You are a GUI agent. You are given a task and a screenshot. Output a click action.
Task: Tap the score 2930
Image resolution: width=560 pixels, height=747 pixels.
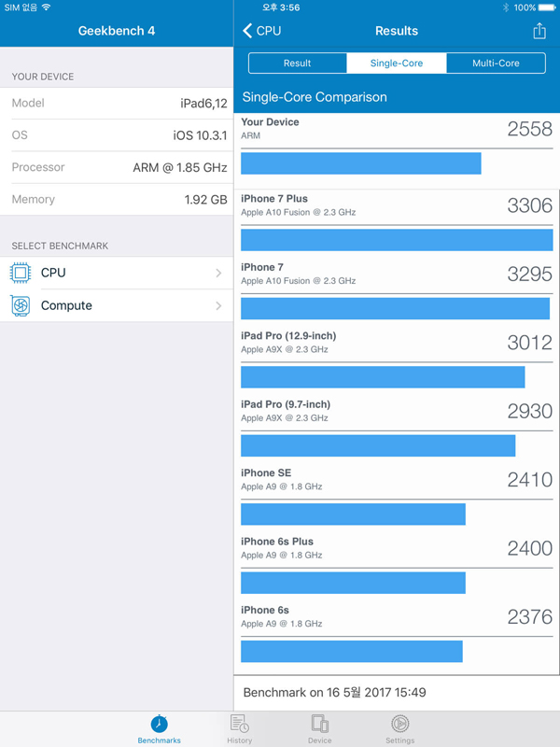(529, 411)
